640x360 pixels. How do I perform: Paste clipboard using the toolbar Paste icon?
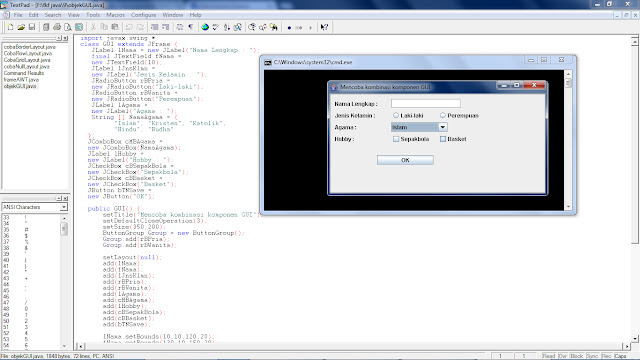coord(115,27)
